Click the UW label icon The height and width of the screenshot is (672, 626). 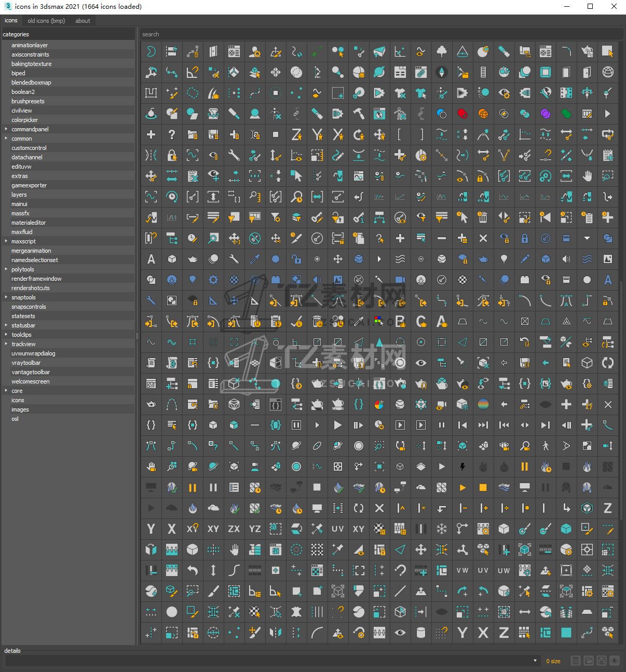504,570
